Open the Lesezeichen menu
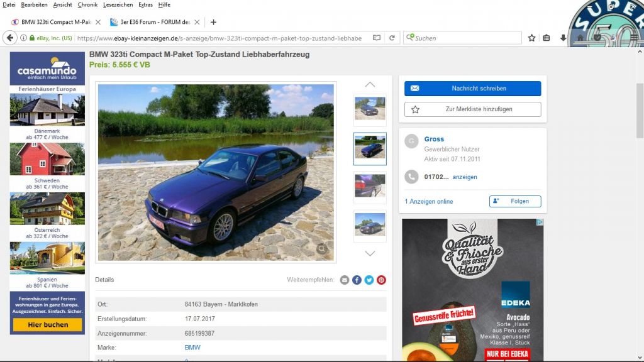 pos(118,4)
